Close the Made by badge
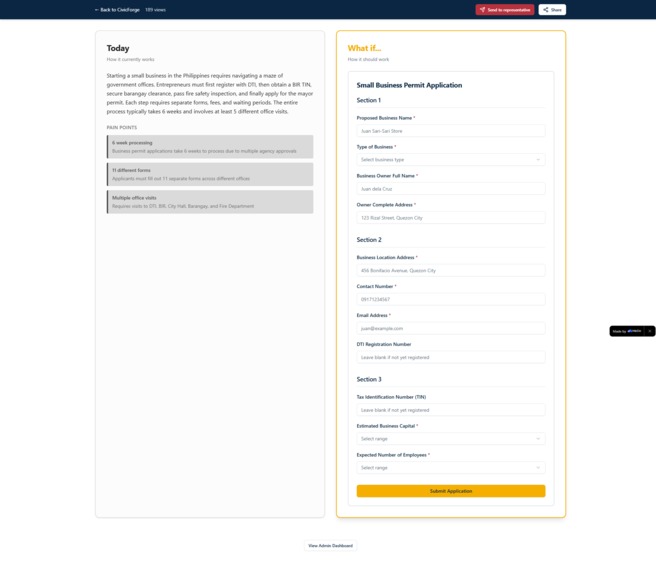 coord(649,331)
